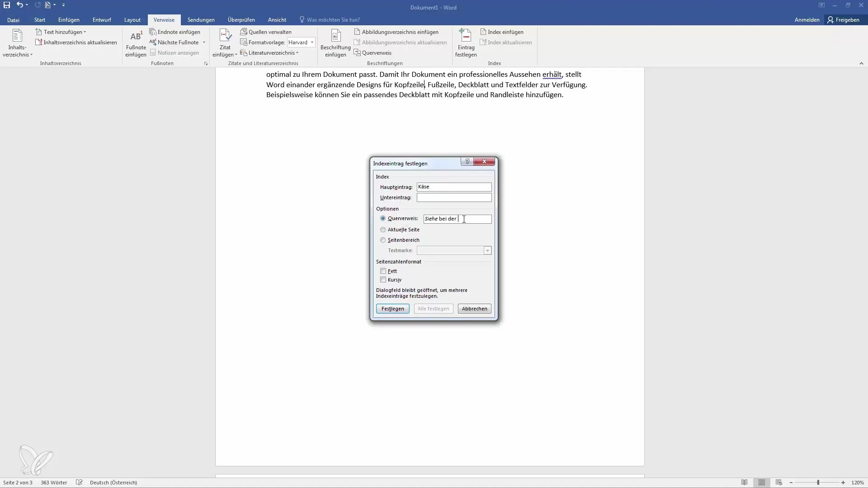Image resolution: width=868 pixels, height=488 pixels.
Task: Enable the Fett checkbox
Action: pyautogui.click(x=383, y=271)
